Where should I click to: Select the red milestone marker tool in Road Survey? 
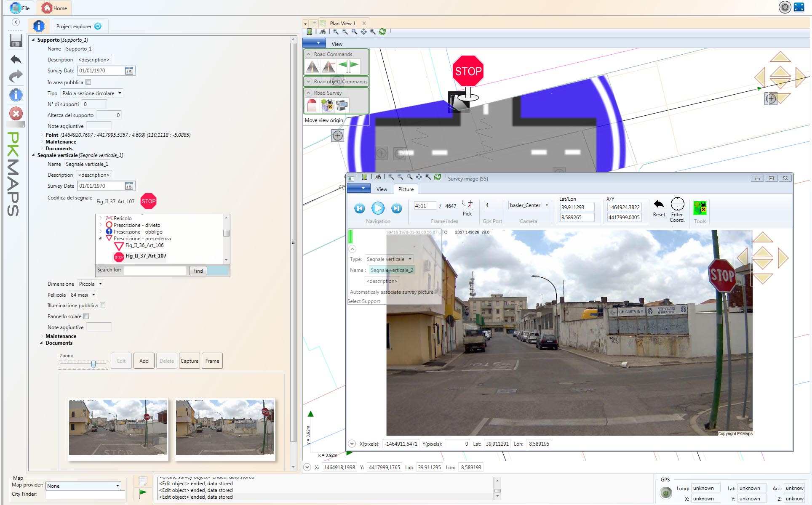pos(312,105)
